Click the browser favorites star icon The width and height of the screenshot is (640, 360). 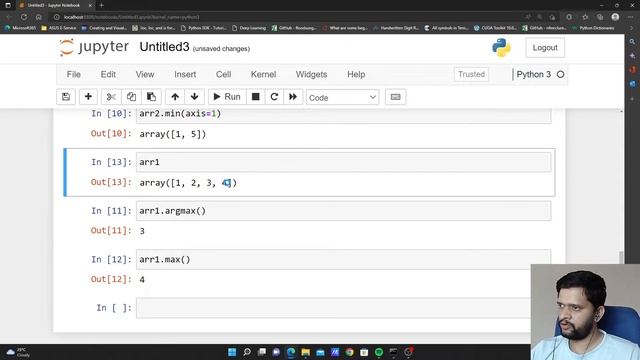pos(584,17)
